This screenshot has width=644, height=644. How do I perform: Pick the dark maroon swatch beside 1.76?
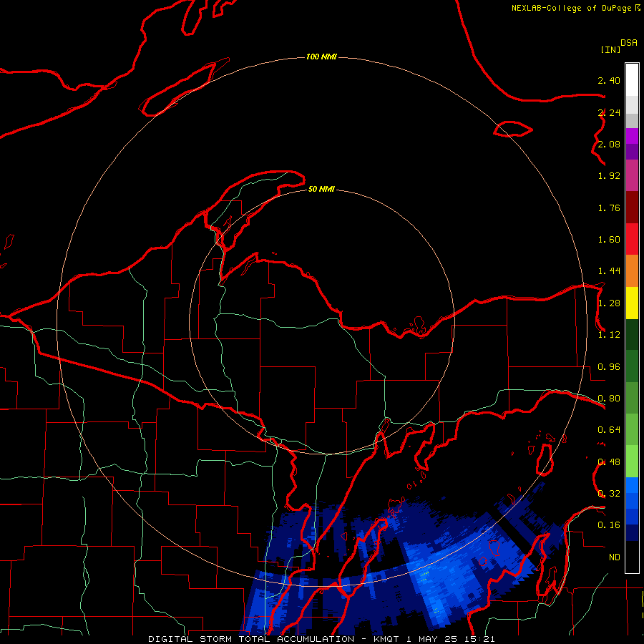[x=632, y=208]
